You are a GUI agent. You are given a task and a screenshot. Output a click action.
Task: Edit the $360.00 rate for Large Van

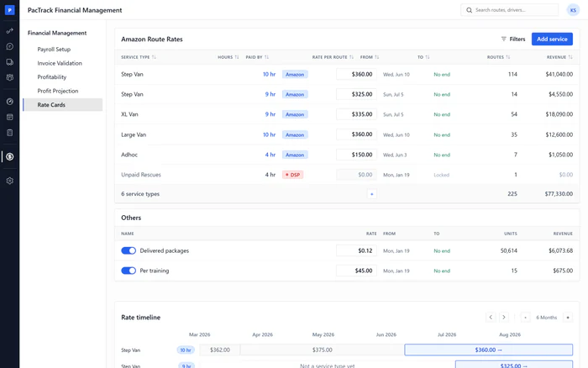pos(356,134)
